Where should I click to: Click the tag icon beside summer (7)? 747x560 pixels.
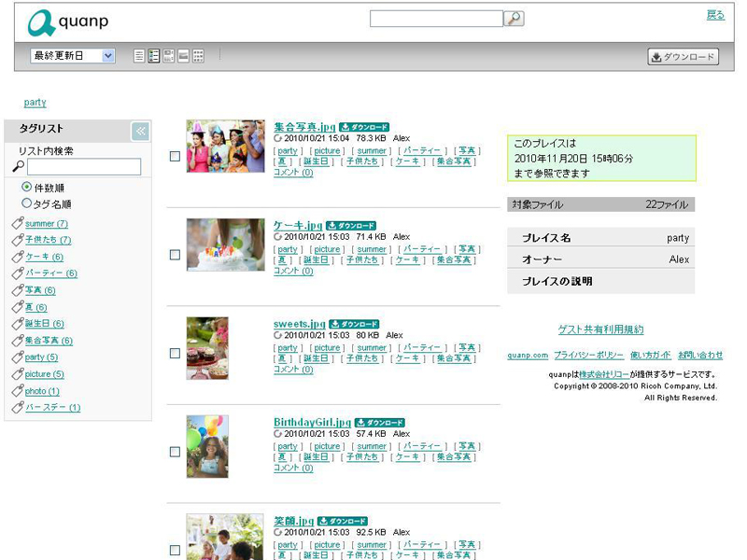click(x=18, y=224)
